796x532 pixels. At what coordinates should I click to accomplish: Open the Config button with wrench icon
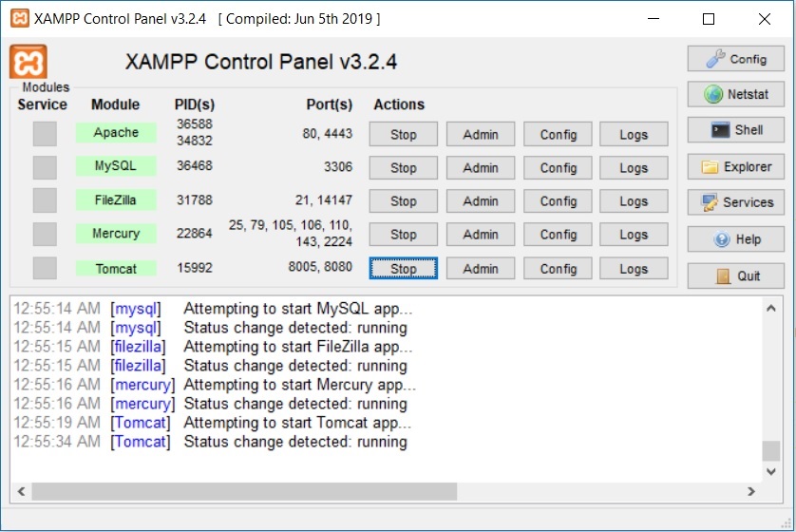coord(735,59)
